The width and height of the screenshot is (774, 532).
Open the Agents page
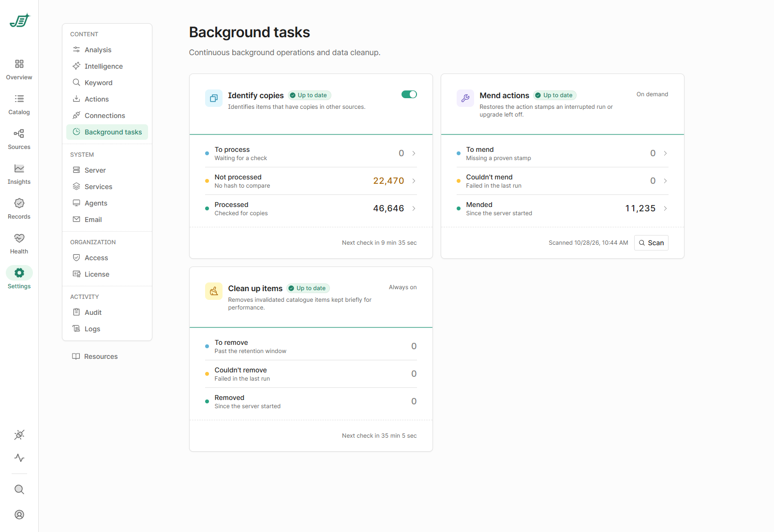(x=107, y=203)
